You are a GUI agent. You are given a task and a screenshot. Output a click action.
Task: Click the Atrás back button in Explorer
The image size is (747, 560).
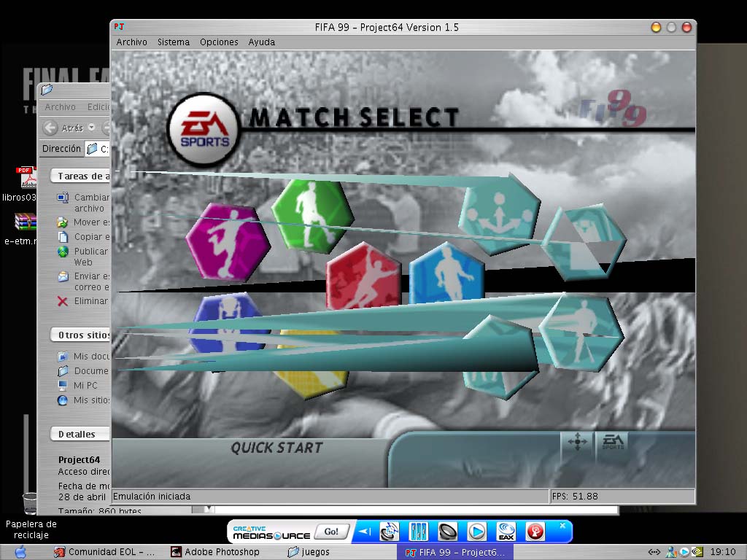click(x=63, y=128)
